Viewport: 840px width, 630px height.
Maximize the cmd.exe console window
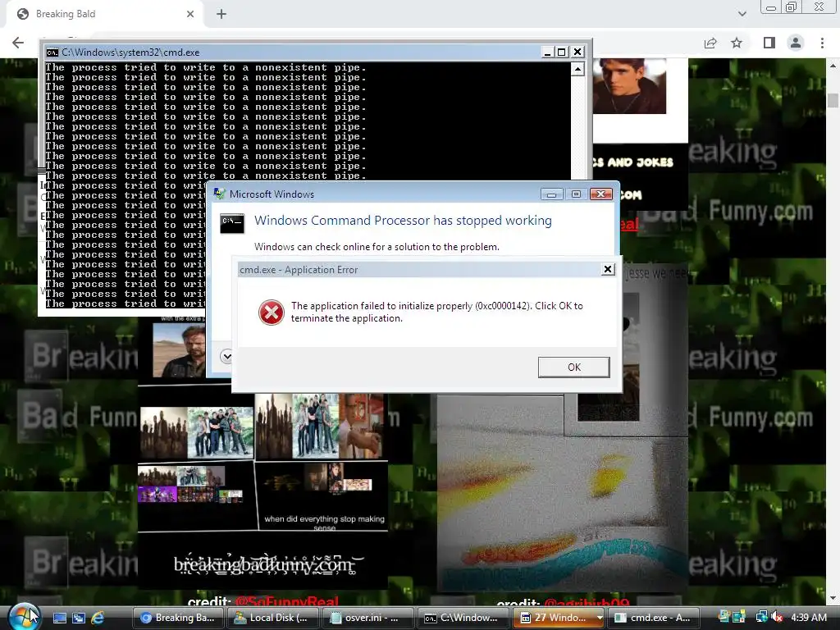(x=561, y=52)
